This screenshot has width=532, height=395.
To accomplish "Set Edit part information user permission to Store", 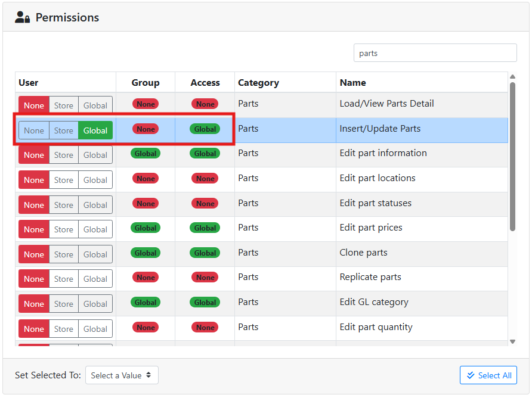I will click(x=64, y=155).
